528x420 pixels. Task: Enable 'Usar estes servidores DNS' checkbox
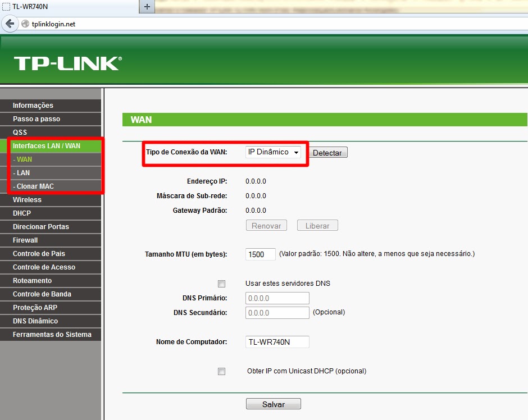[221, 284]
